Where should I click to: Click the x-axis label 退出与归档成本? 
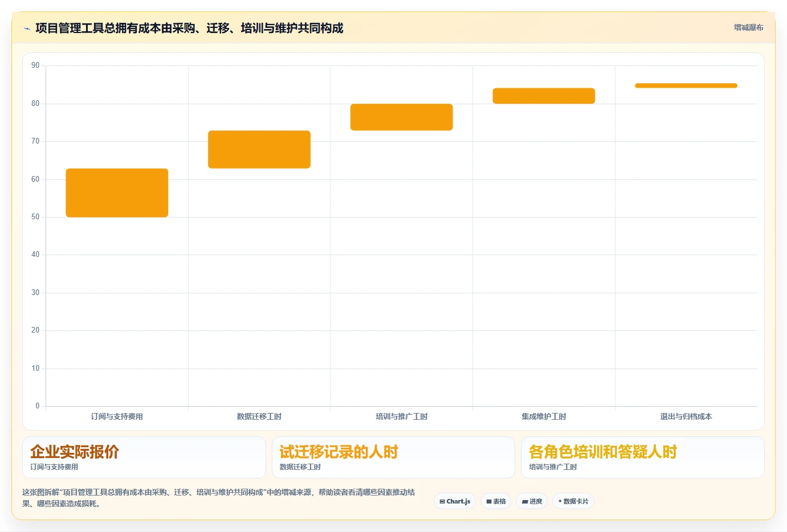click(686, 416)
